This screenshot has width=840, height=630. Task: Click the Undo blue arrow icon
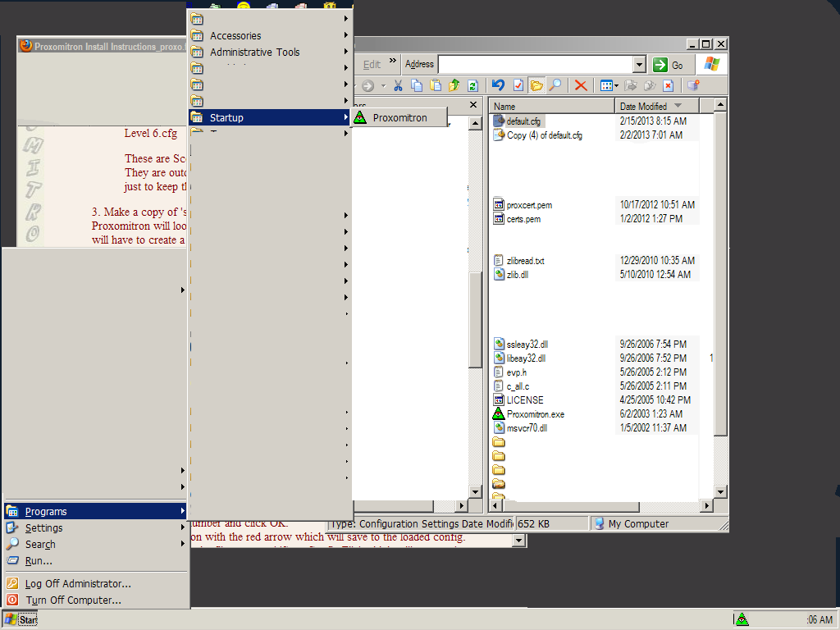click(x=498, y=85)
